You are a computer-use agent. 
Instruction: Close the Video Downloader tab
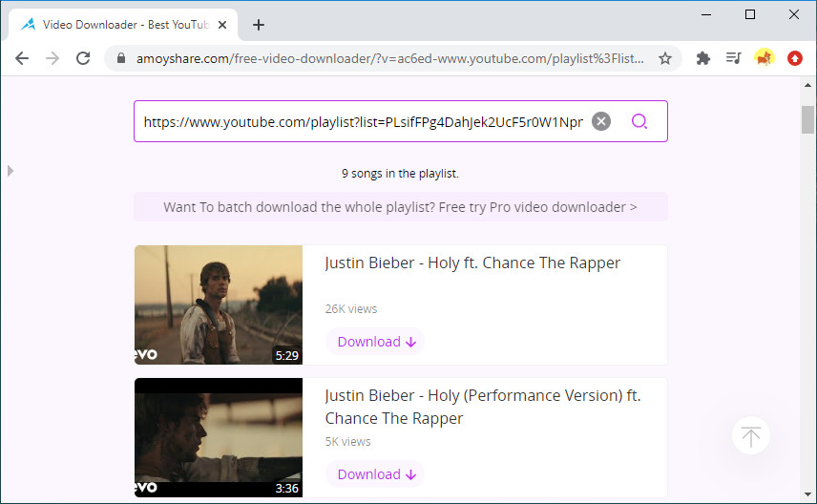222,25
